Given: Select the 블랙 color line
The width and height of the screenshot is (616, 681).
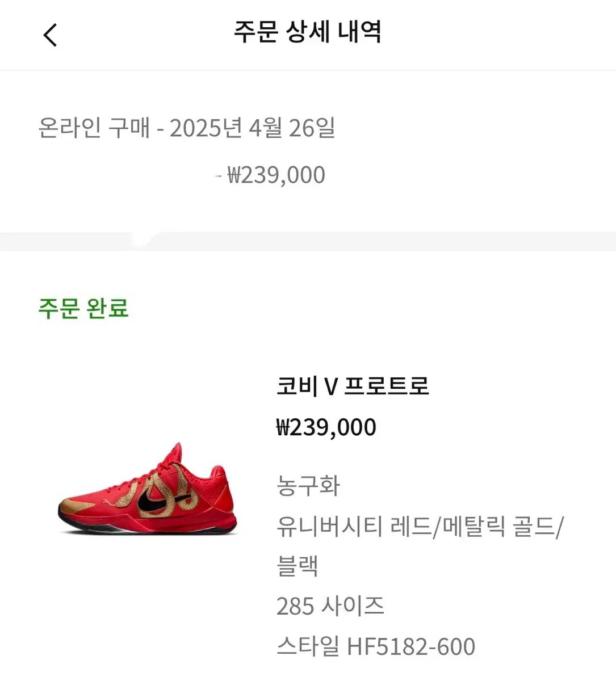Looking at the screenshot, I should pyautogui.click(x=297, y=566).
